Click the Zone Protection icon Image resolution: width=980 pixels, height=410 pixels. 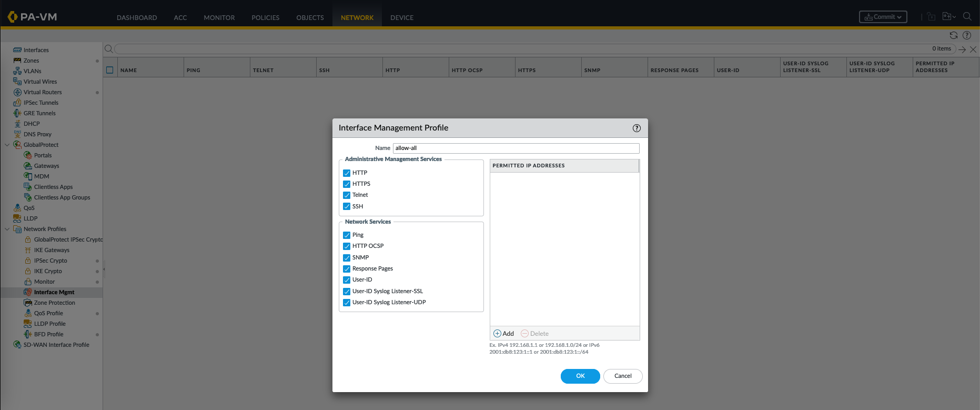coord(28,303)
